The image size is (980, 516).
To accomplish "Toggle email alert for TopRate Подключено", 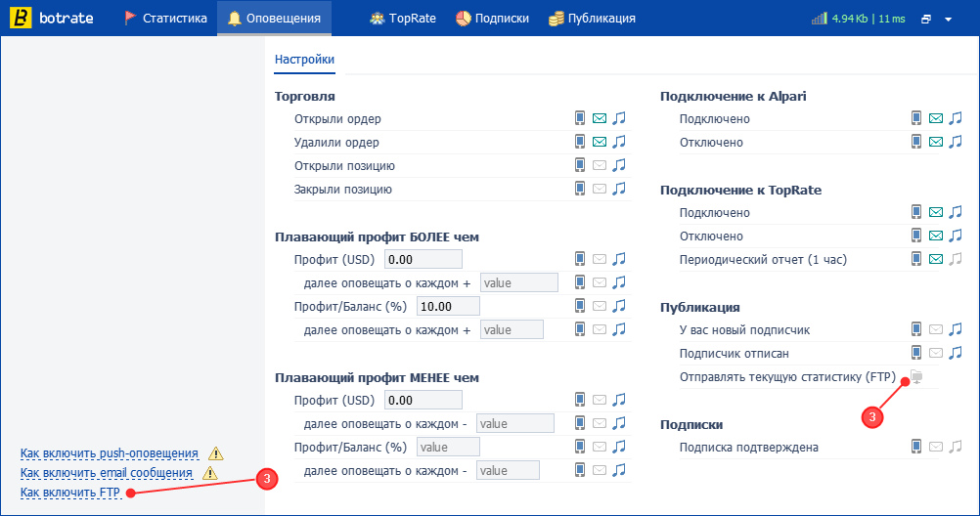I will (x=936, y=212).
